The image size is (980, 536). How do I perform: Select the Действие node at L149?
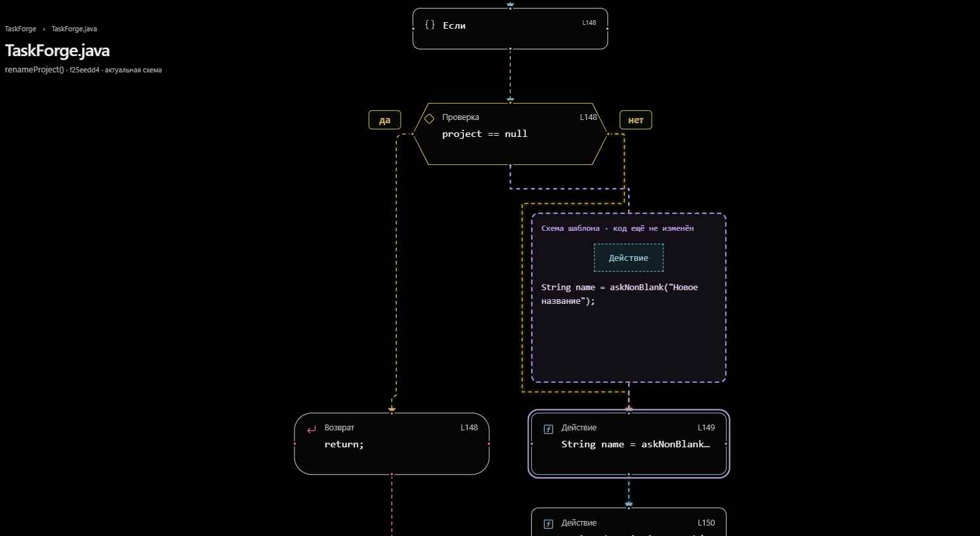tap(629, 443)
